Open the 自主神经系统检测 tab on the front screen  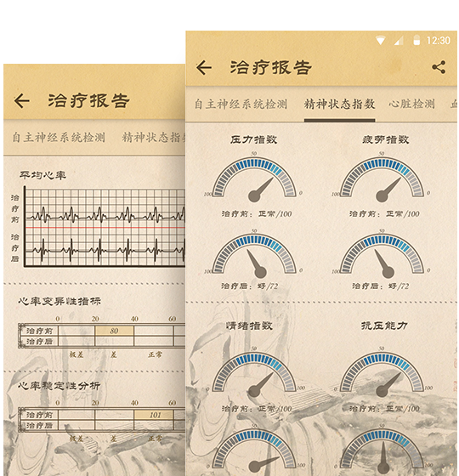[241, 104]
